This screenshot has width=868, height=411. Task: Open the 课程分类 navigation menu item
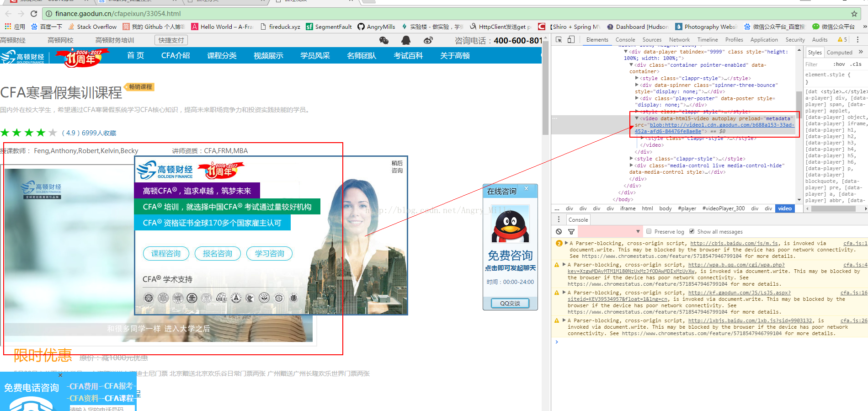222,56
